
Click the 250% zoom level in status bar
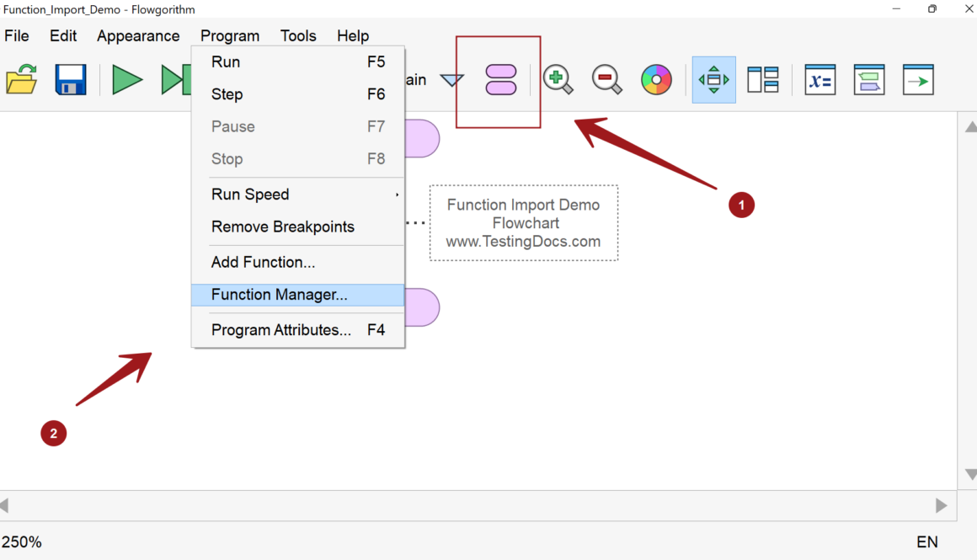tap(21, 542)
